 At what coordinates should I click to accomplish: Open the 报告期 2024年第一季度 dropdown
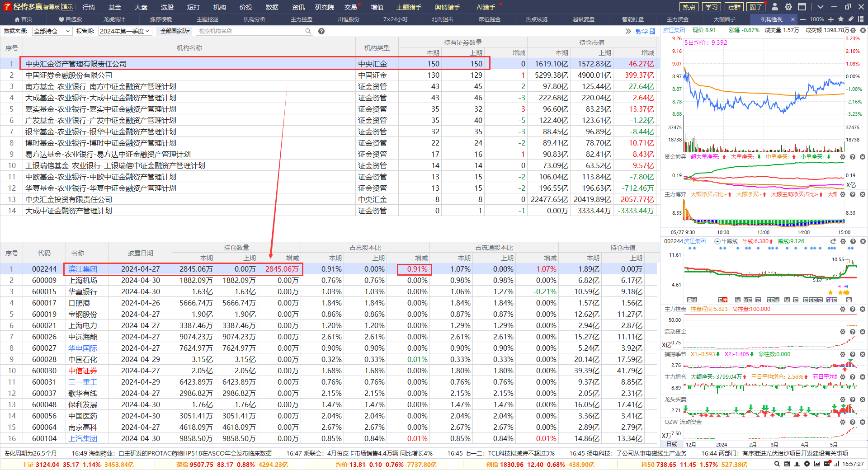point(125,31)
